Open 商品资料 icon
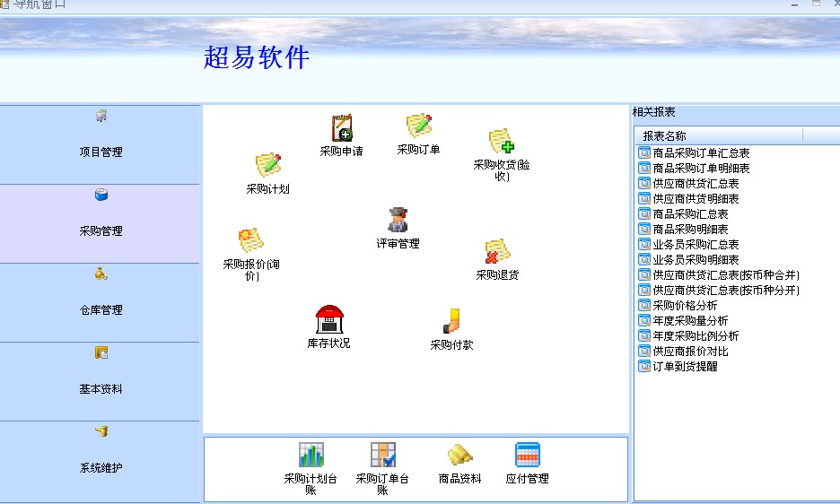Viewport: 840px width, 504px height. pos(459,456)
